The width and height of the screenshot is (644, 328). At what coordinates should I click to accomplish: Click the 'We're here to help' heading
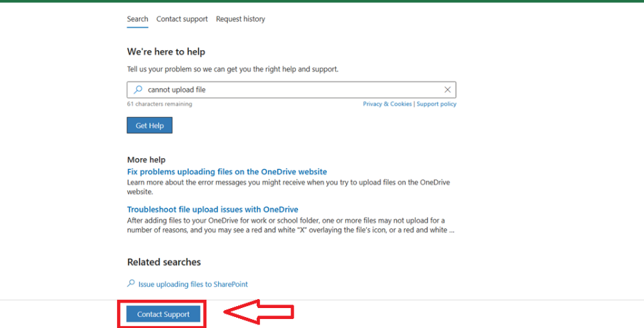coord(167,52)
